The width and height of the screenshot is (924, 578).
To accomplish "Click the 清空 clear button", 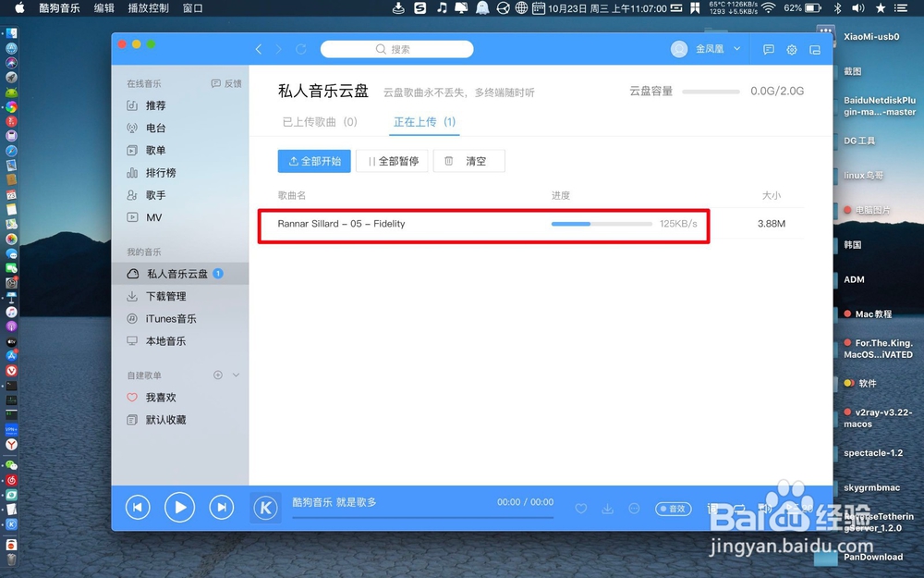I will (469, 161).
